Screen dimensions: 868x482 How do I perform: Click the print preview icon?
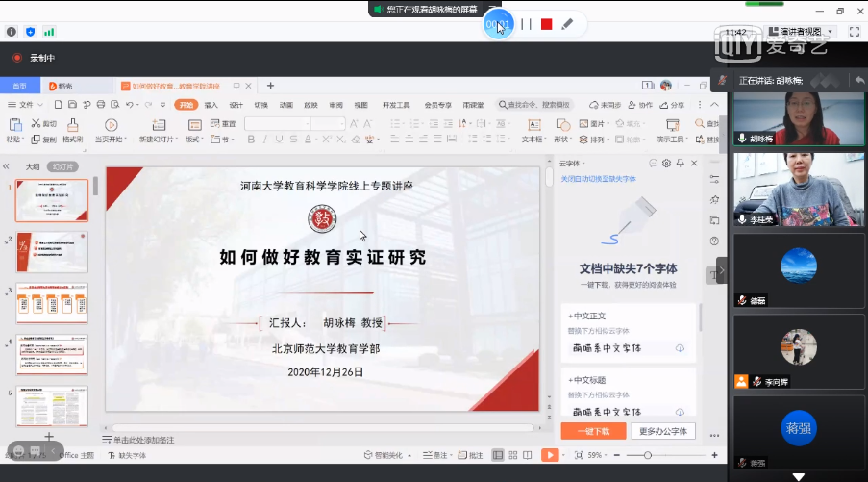(x=114, y=104)
